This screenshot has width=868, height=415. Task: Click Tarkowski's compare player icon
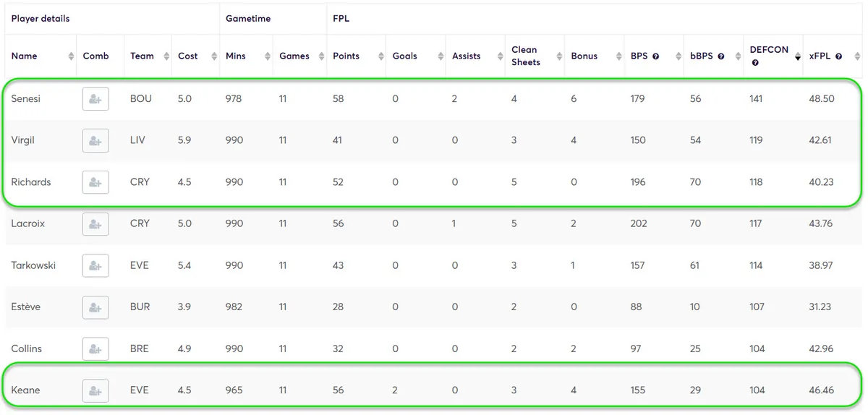95,265
